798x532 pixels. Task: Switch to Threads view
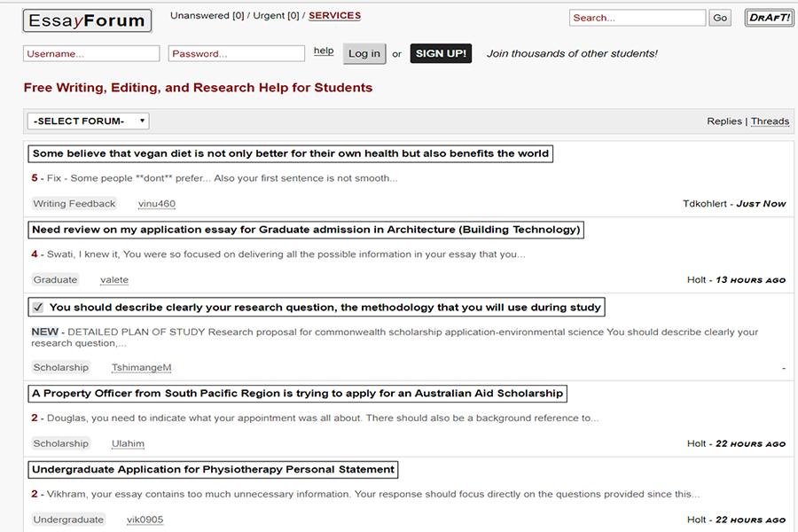click(770, 121)
